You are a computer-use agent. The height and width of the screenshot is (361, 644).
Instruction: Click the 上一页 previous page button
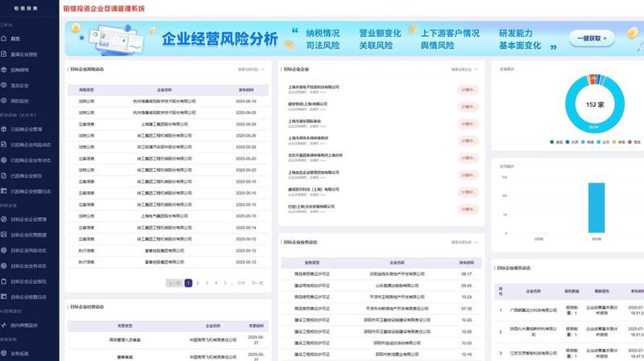click(x=174, y=283)
